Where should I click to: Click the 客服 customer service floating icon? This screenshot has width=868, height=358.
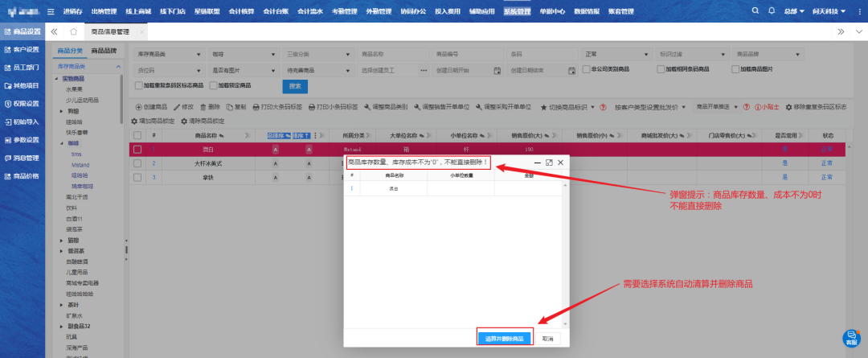point(850,338)
